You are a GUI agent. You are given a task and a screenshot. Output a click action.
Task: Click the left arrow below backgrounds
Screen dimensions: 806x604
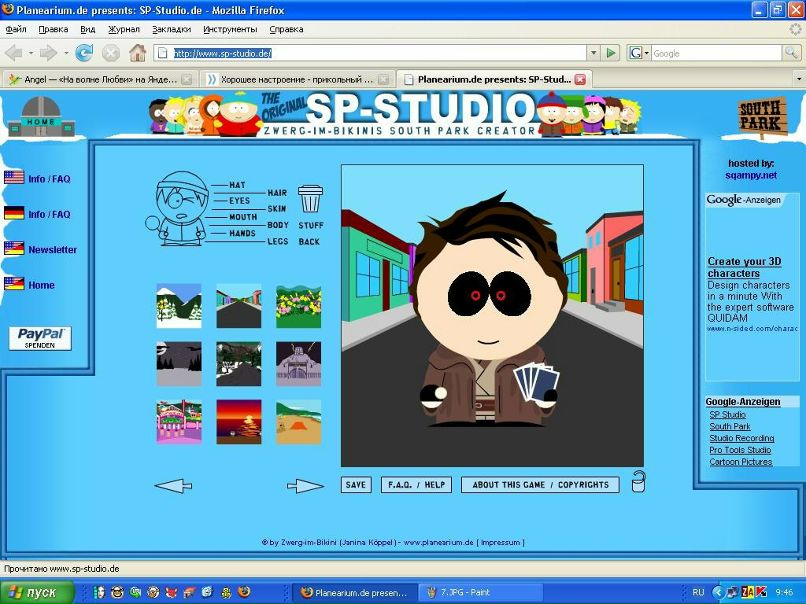[x=173, y=486]
